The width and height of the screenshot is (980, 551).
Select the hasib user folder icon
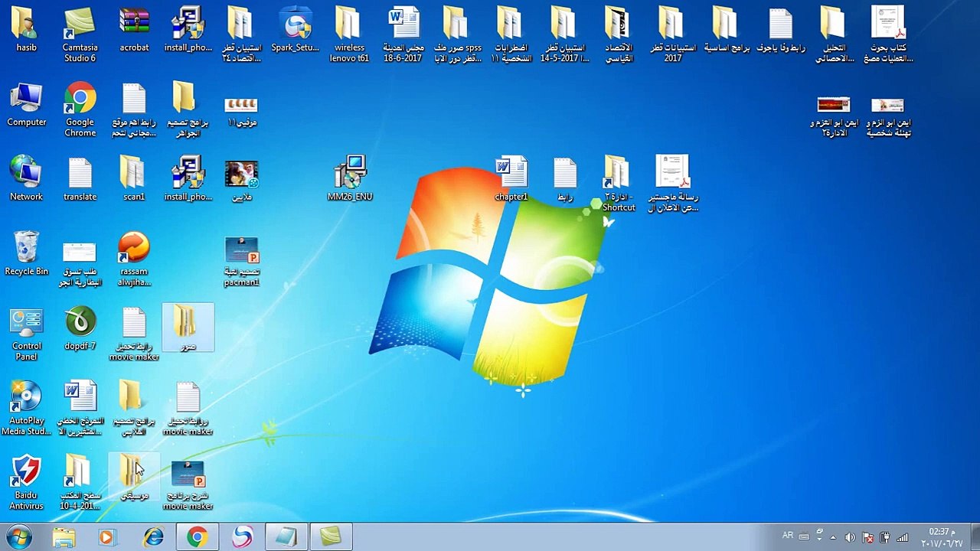[26, 31]
